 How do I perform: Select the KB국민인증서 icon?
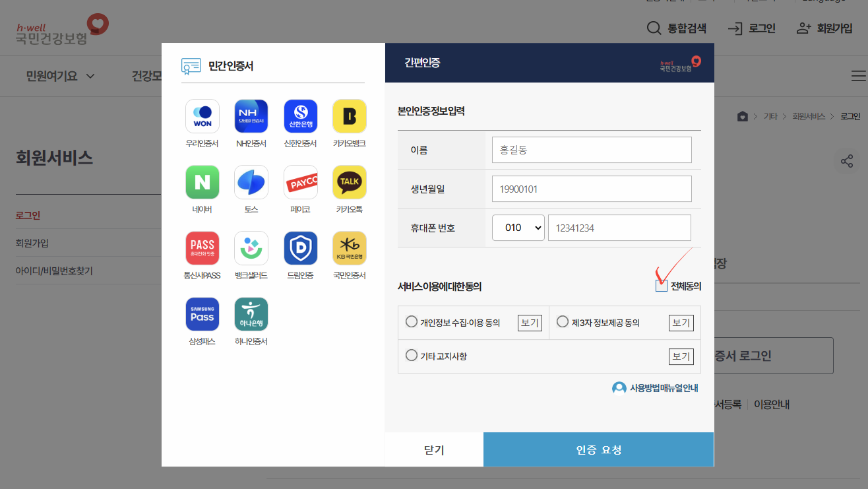click(349, 248)
